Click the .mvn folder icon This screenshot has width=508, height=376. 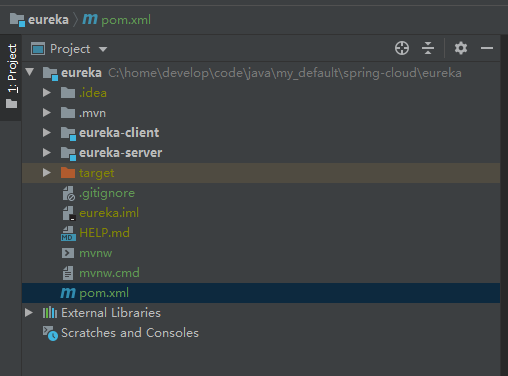68,113
